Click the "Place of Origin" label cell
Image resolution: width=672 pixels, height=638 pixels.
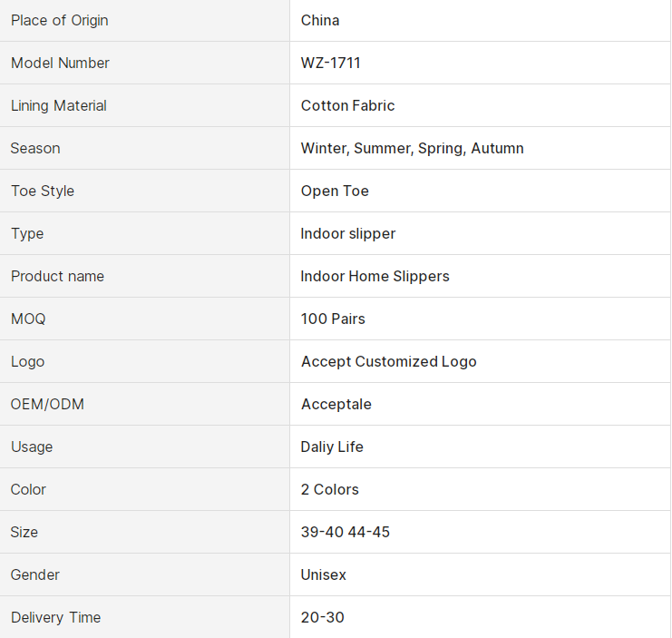[x=60, y=20]
